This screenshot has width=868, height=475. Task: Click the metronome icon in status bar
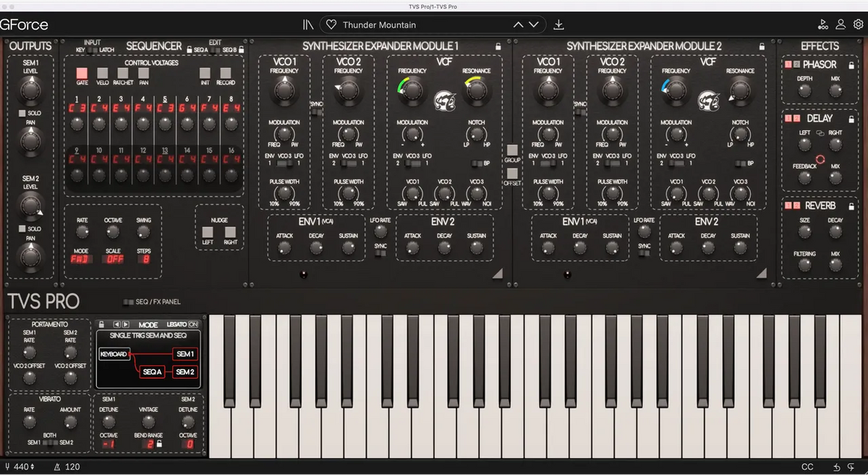(56, 467)
